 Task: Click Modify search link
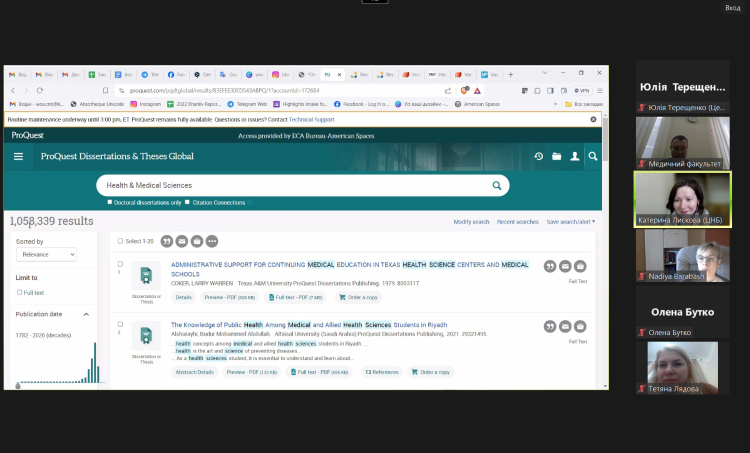tap(471, 222)
